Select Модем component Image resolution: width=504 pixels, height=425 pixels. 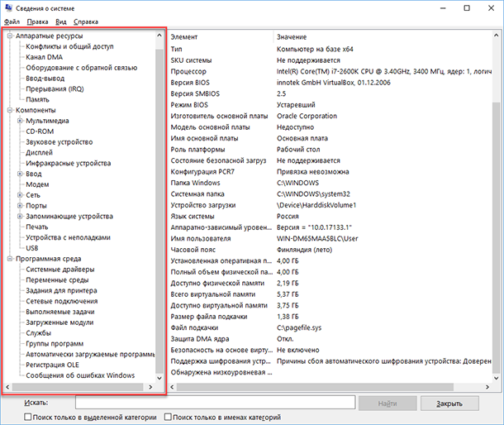tap(38, 184)
